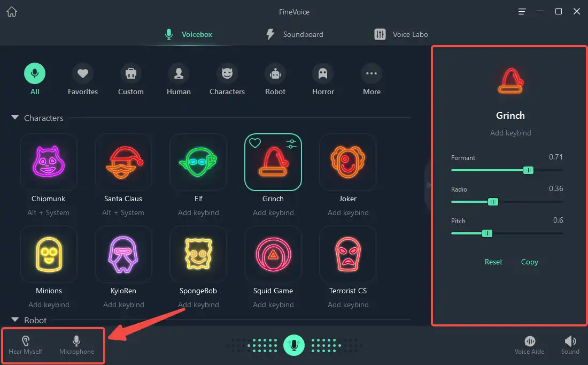The width and height of the screenshot is (588, 365).
Task: Select the All voices category
Action: coord(35,79)
